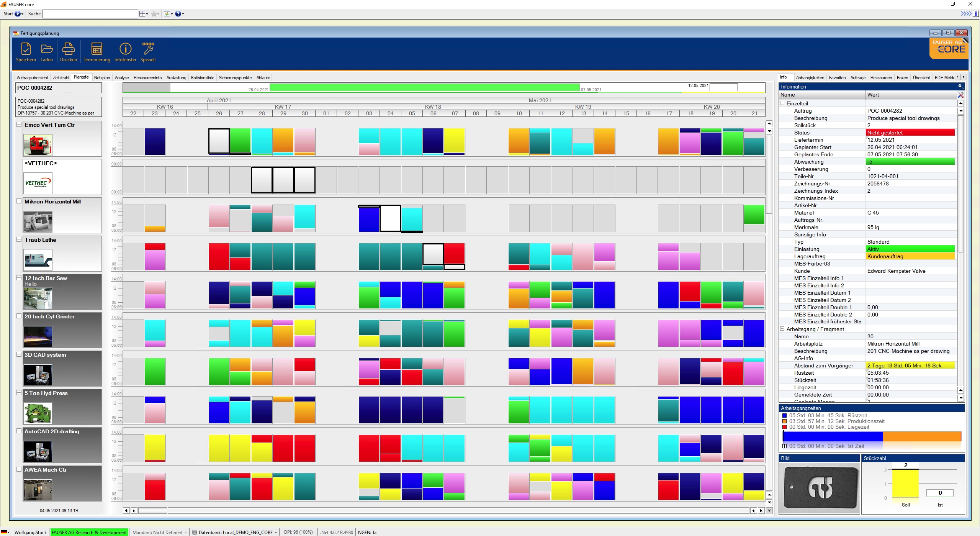This screenshot has width=980, height=536.
Task: Click the Speichern save icon
Action: click(26, 49)
